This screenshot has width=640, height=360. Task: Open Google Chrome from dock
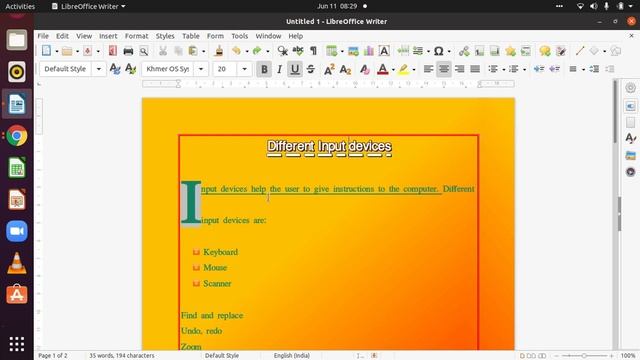tap(17, 136)
